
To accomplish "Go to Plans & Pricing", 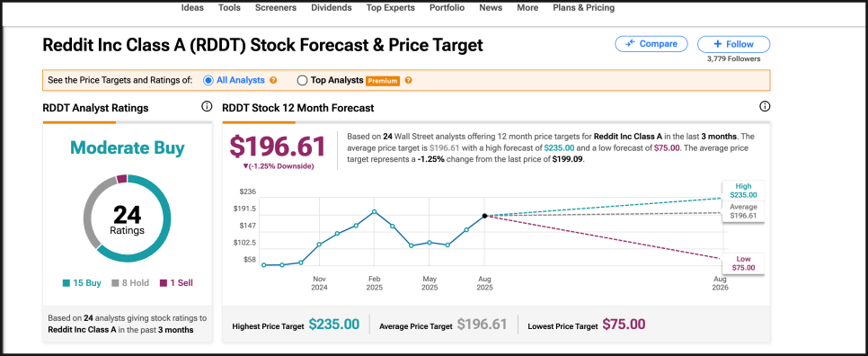I will pos(583,8).
